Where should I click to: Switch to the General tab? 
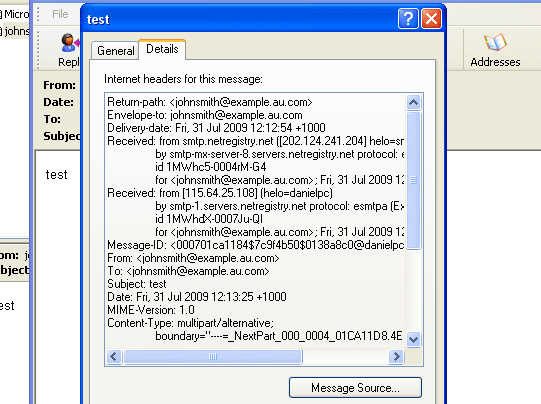tap(116, 51)
